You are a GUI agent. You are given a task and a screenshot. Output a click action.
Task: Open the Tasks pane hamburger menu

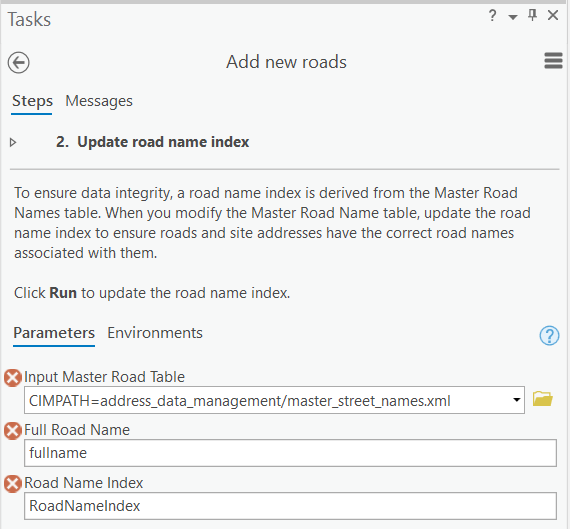click(553, 61)
